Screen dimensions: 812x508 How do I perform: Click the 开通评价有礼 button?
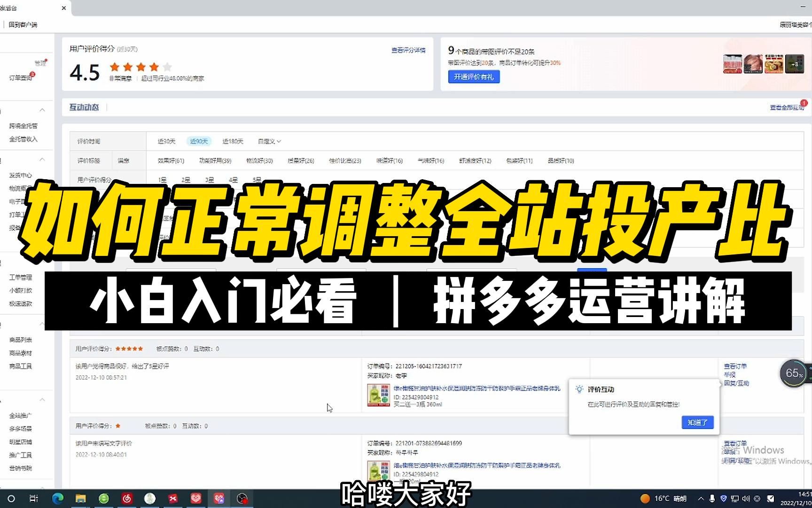474,77
